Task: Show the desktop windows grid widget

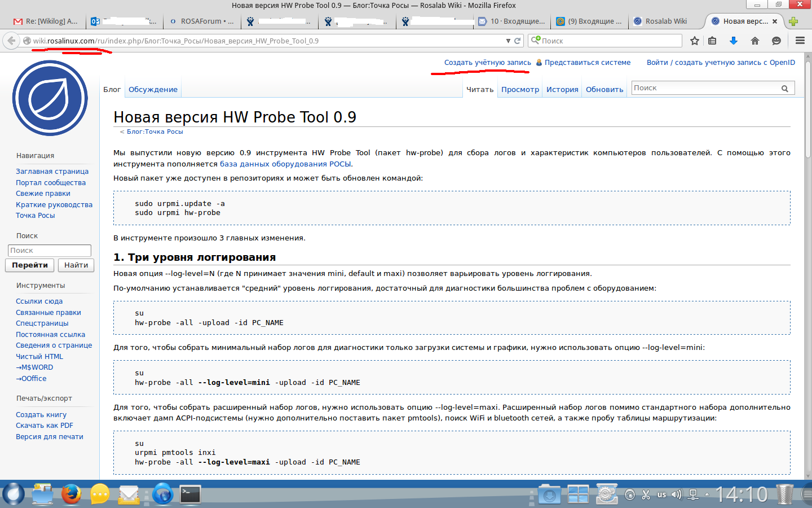Action: coord(578,494)
